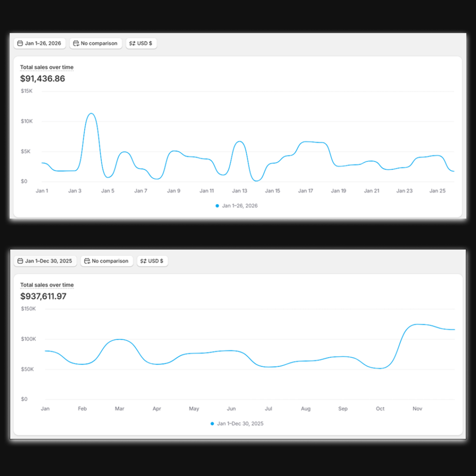Click the blue legend dot for Jan 1–26, 2026
The width and height of the screenshot is (476, 476).
pyautogui.click(x=217, y=205)
